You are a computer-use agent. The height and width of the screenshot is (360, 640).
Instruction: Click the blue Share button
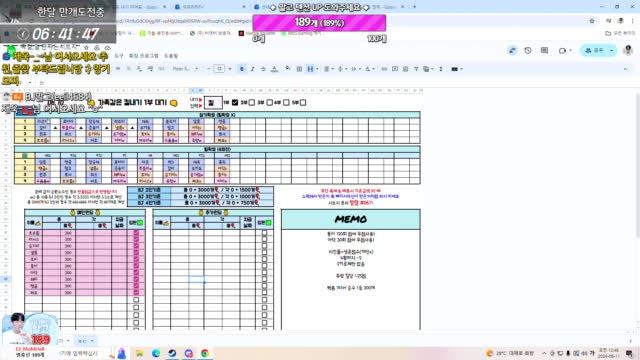(594, 51)
